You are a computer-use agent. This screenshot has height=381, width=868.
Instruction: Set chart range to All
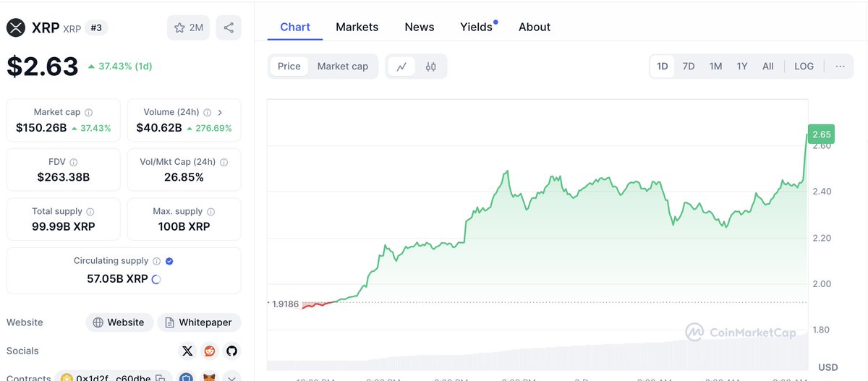coord(768,67)
